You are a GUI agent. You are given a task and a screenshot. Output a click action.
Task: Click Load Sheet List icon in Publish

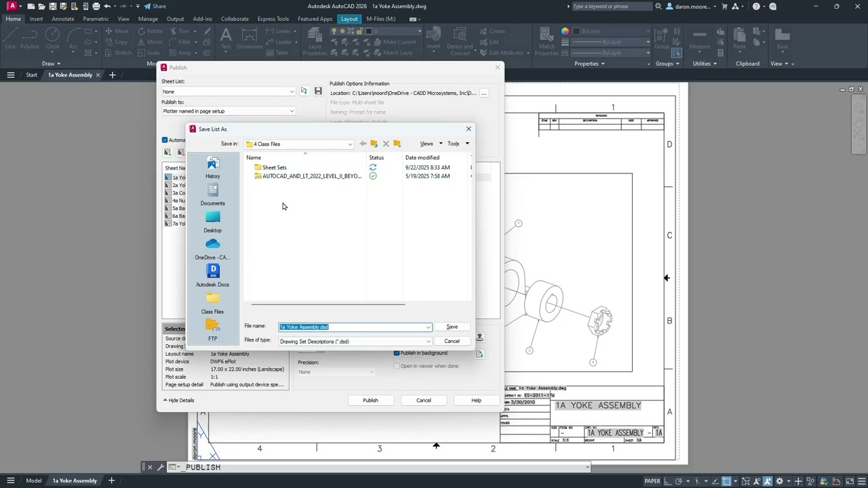(x=304, y=91)
